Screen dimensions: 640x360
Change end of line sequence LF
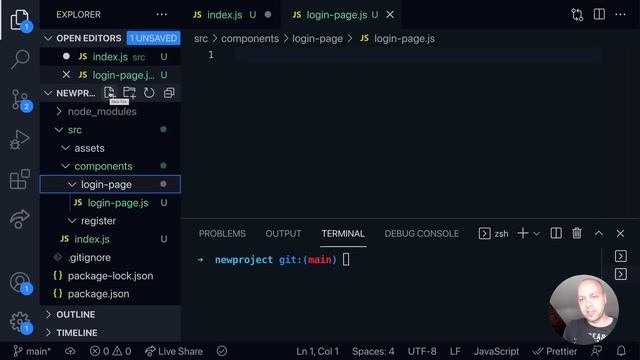pos(455,351)
